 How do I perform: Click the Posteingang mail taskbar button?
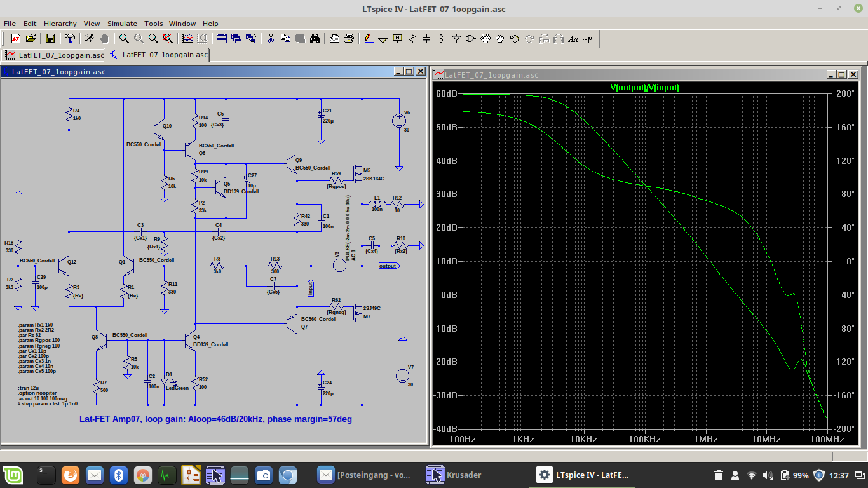[365, 475]
